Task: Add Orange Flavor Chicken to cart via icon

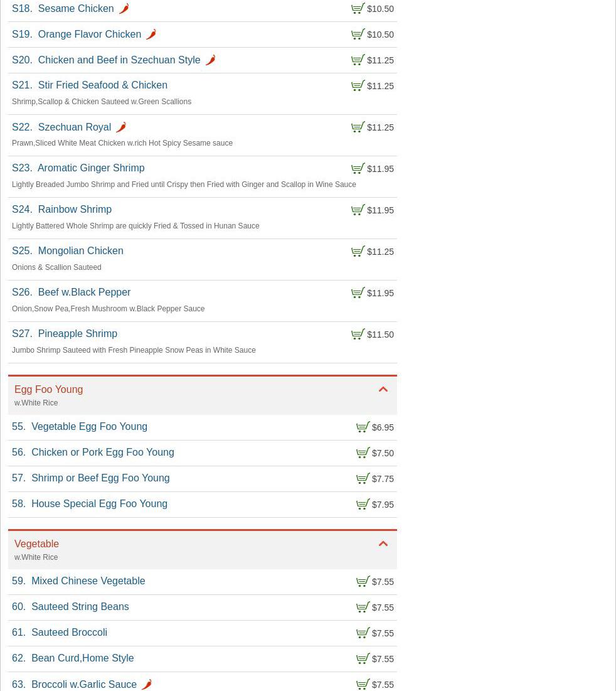Action: click(358, 34)
